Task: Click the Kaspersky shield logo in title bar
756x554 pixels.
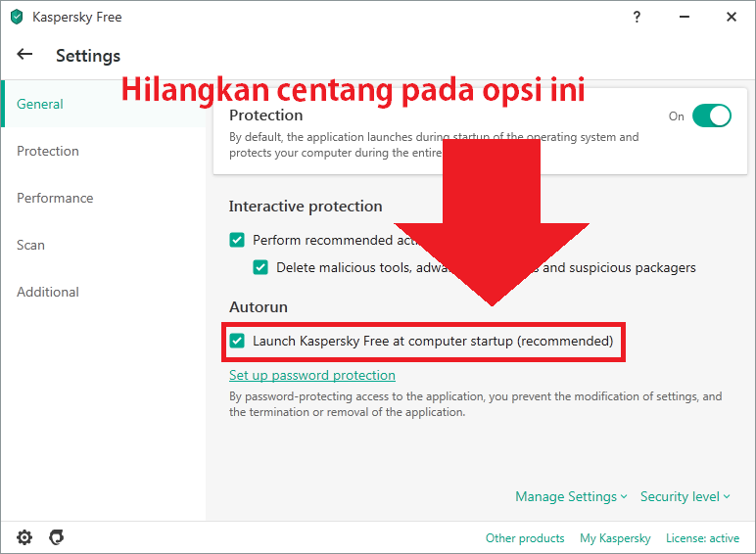Action: click(17, 18)
